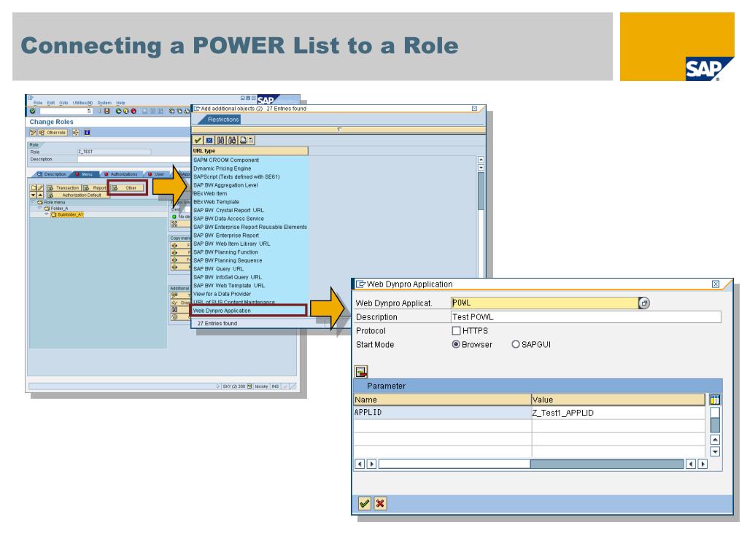This screenshot has width=747, height=560.
Task: Click the move up arrow icon in Menu tab
Action: coord(41,195)
